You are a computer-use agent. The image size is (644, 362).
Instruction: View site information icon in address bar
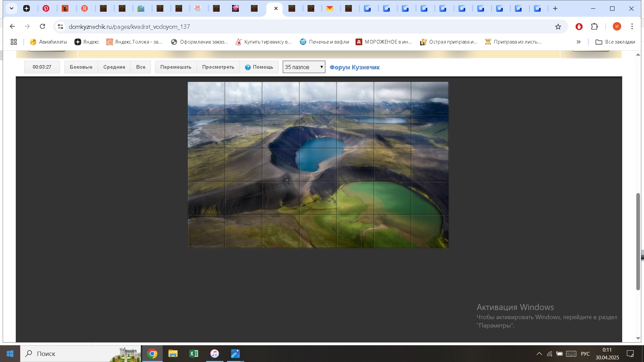tap(60, 26)
